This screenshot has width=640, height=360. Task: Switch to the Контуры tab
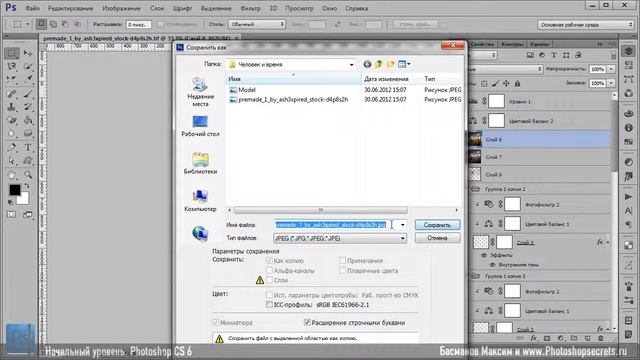coord(512,44)
